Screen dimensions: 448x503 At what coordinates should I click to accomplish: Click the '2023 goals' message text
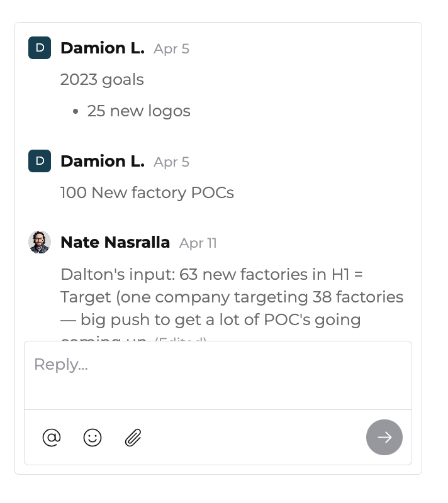click(102, 80)
